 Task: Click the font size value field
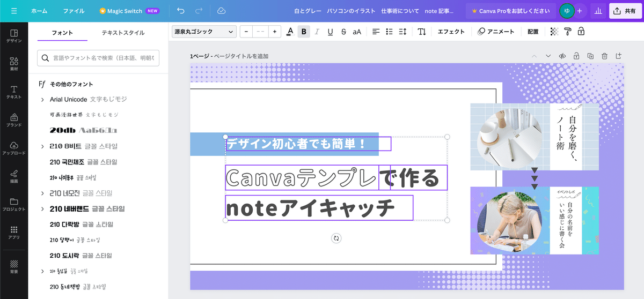click(x=260, y=32)
